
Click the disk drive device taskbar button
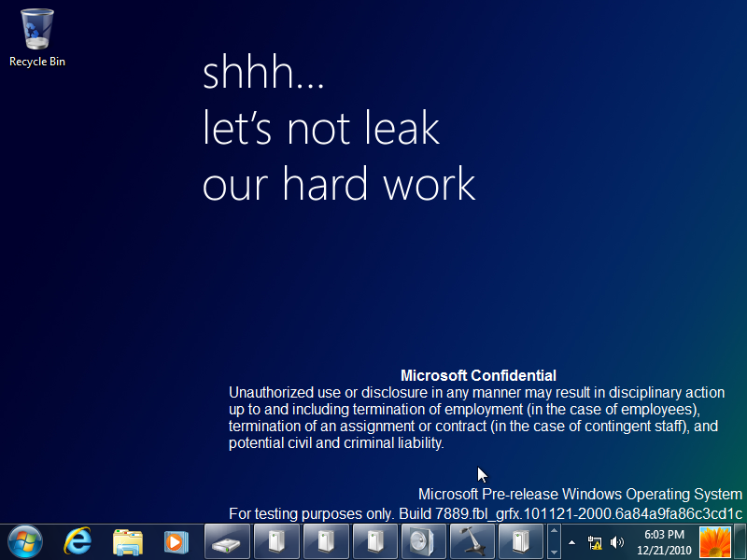[x=227, y=542]
